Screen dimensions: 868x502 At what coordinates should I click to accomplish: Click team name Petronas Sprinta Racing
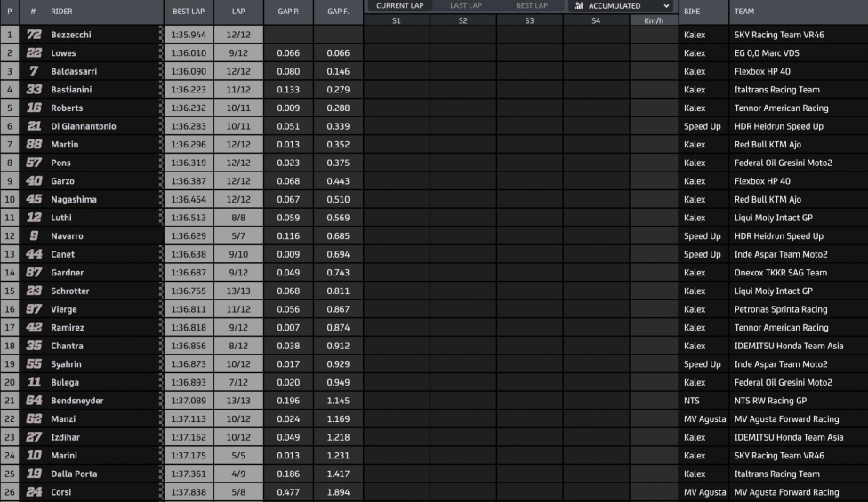click(x=781, y=308)
